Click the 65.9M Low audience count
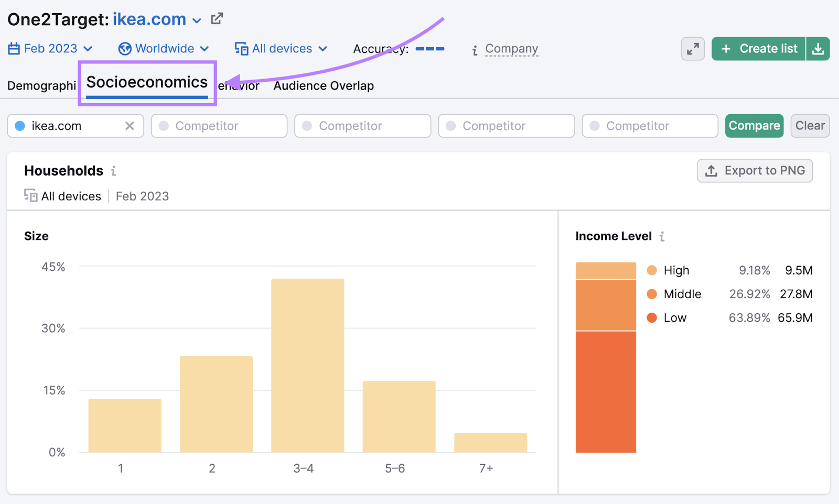The image size is (839, 504). pyautogui.click(x=795, y=317)
